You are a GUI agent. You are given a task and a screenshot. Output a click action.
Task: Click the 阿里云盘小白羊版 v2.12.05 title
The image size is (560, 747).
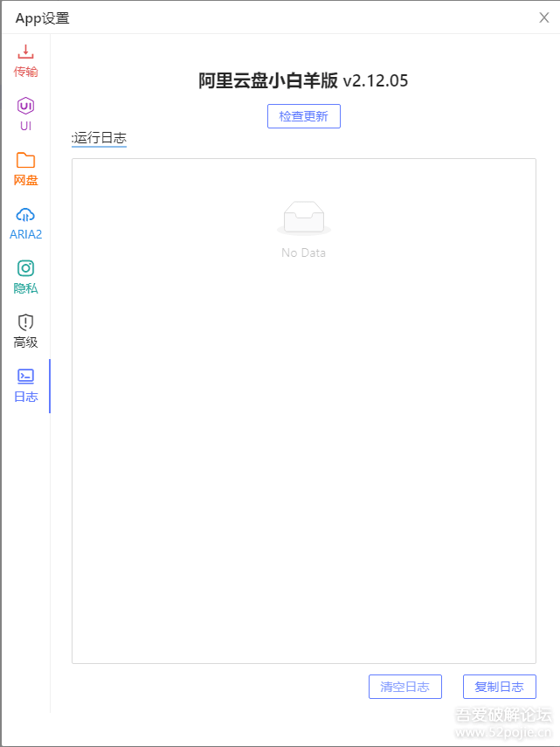point(303,80)
